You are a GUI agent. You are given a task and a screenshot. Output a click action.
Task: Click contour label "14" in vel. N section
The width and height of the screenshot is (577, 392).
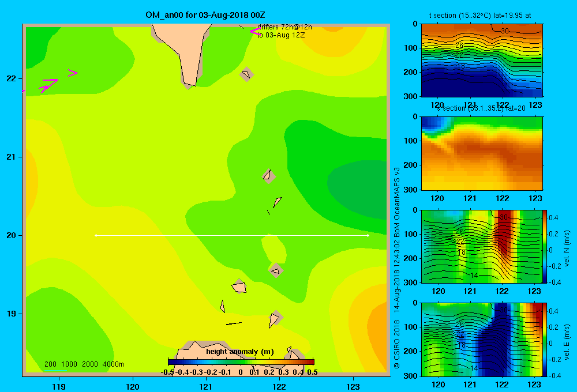coord(474,275)
